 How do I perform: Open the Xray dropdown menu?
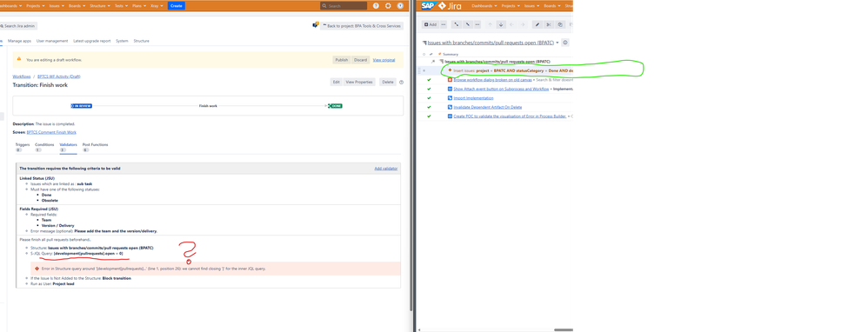click(x=156, y=5)
